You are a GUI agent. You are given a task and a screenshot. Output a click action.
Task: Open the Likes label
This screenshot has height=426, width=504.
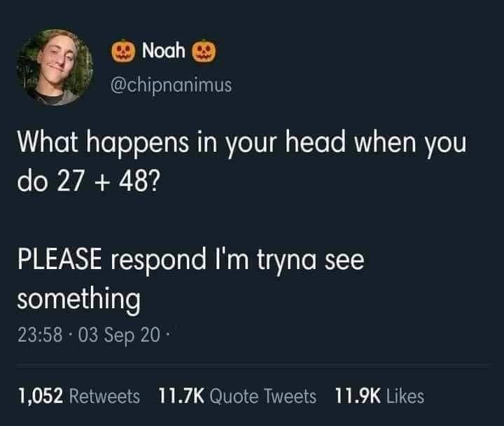coord(405,396)
